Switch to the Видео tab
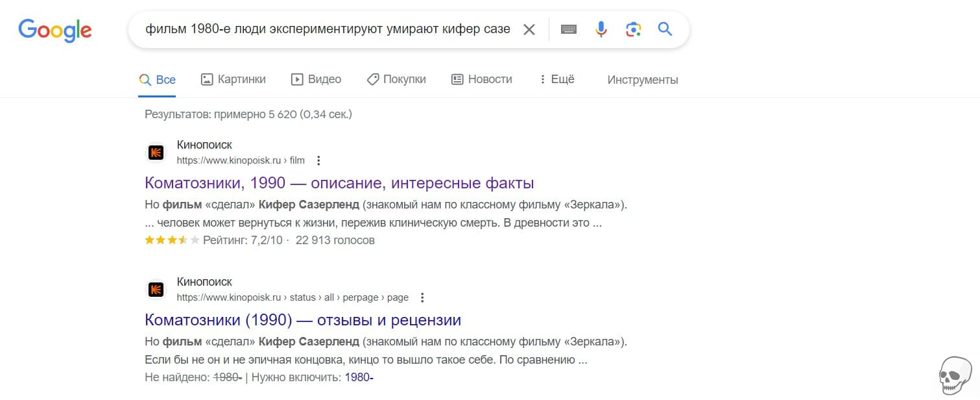Image resolution: width=980 pixels, height=400 pixels. pyautogui.click(x=316, y=79)
